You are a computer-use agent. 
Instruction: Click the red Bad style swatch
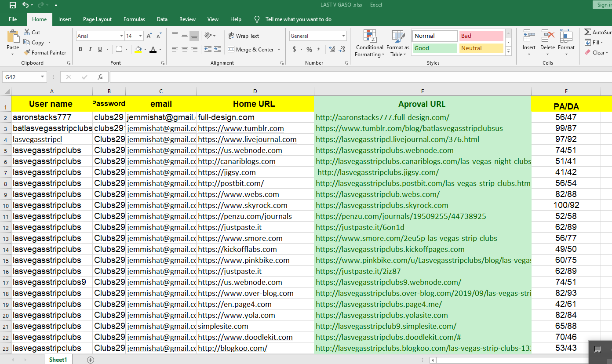[481, 36]
